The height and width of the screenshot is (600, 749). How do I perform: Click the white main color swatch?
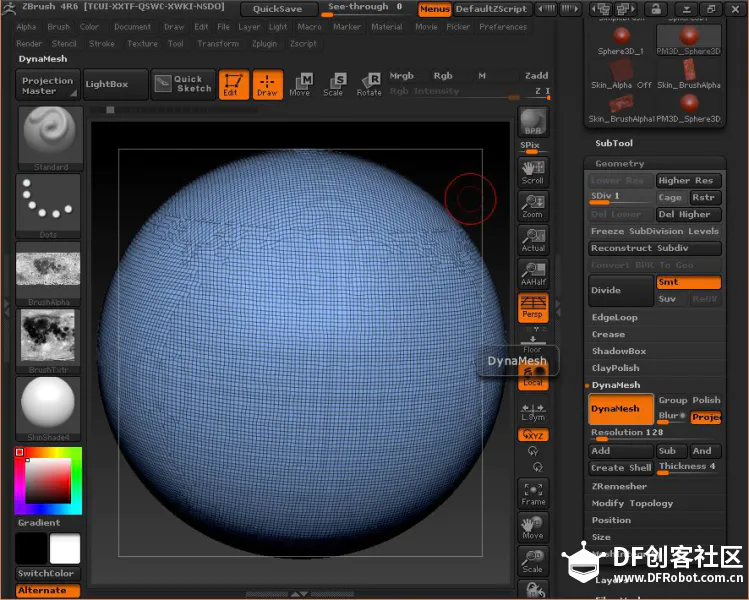[x=64, y=549]
